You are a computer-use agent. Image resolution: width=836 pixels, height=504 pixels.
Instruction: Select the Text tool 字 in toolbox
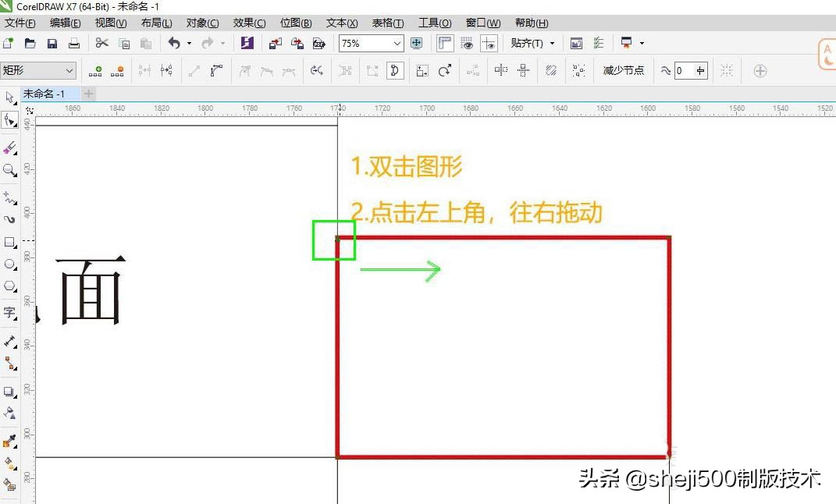pyautogui.click(x=9, y=314)
